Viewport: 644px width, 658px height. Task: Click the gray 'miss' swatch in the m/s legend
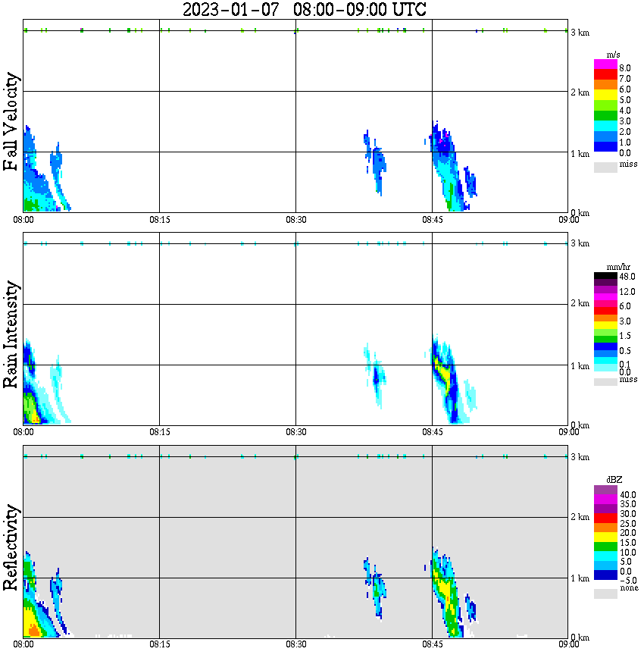click(x=605, y=167)
